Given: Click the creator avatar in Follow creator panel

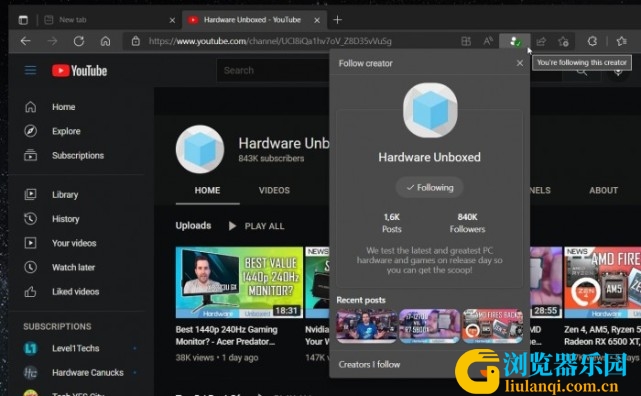Looking at the screenshot, I should tap(430, 110).
